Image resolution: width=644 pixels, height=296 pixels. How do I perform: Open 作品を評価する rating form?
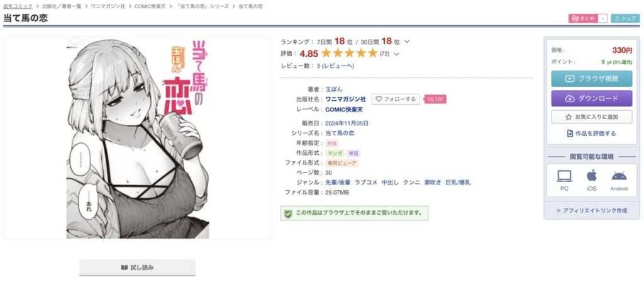point(591,134)
